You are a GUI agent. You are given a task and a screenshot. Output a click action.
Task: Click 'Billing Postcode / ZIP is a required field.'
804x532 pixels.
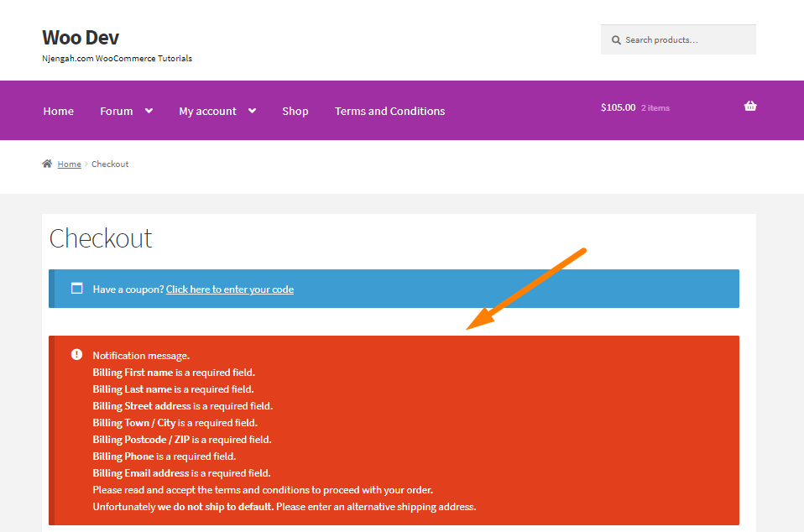coord(182,440)
